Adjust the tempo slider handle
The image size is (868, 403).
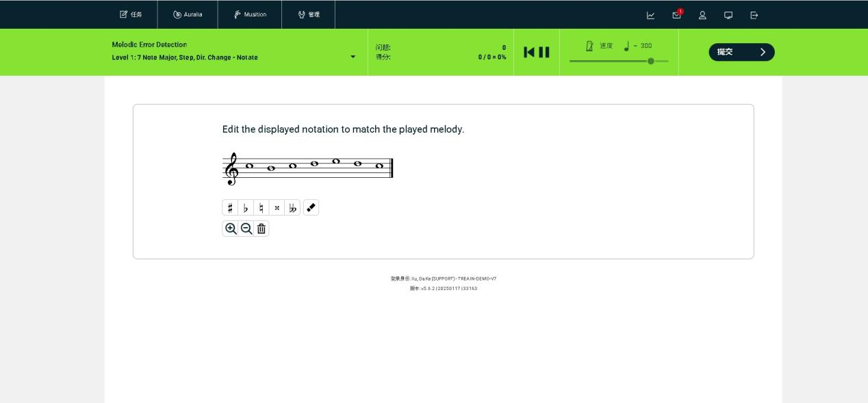[x=651, y=61]
